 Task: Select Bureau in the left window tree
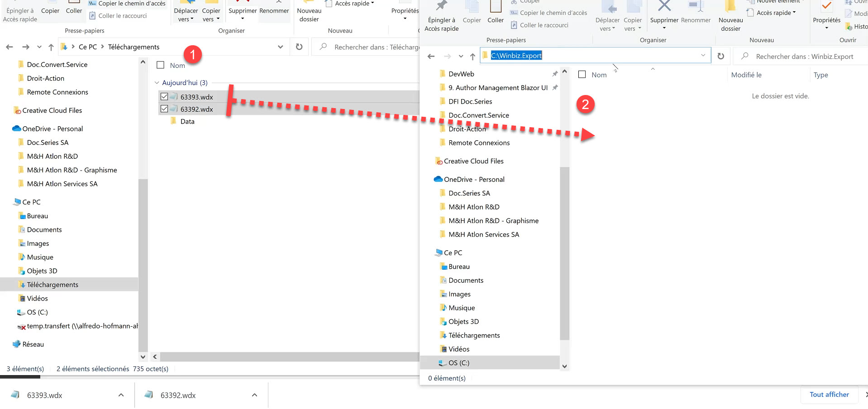click(37, 216)
